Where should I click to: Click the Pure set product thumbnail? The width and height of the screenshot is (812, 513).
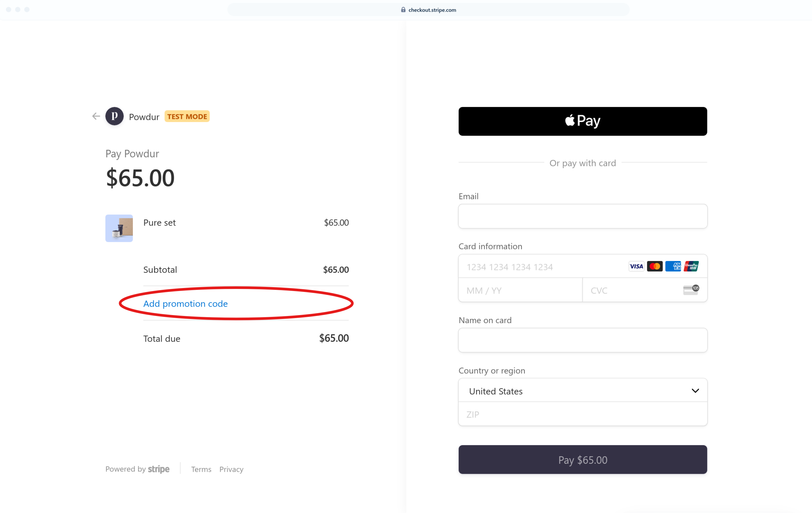119,228
